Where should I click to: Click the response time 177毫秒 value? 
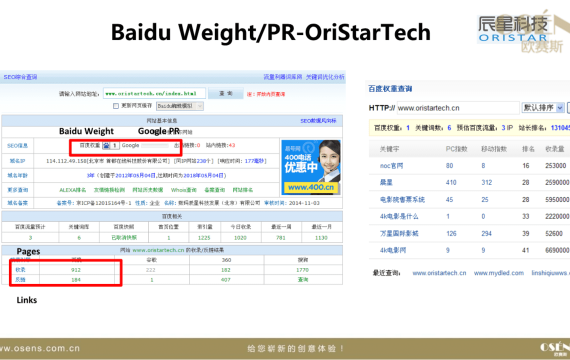(254, 161)
